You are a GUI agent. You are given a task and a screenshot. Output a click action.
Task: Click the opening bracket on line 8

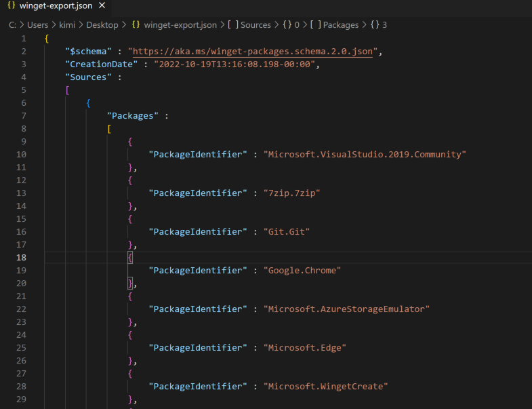pyautogui.click(x=109, y=129)
